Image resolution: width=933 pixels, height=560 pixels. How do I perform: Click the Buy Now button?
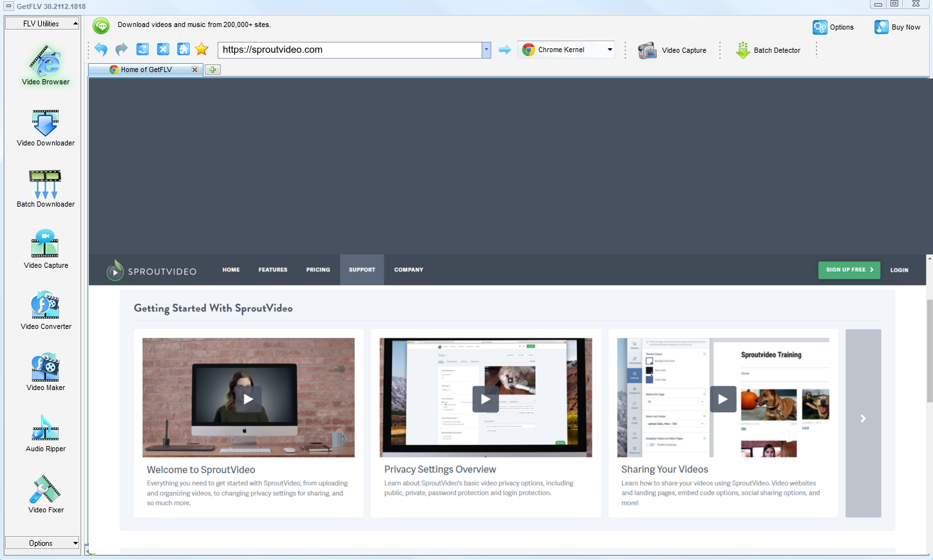click(x=897, y=27)
